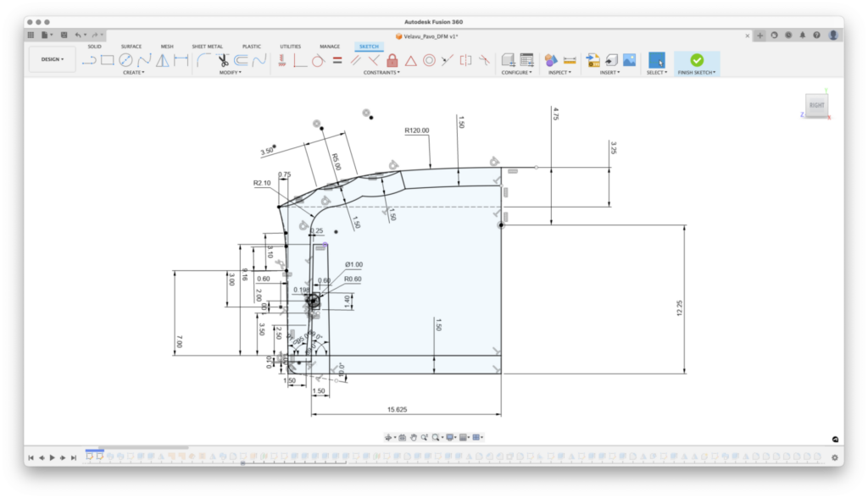
Task: Open the Fillet tool under Modify
Action: point(201,60)
